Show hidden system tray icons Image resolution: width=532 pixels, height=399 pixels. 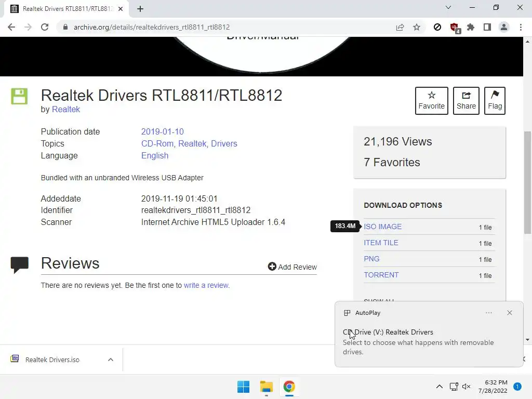click(x=440, y=387)
